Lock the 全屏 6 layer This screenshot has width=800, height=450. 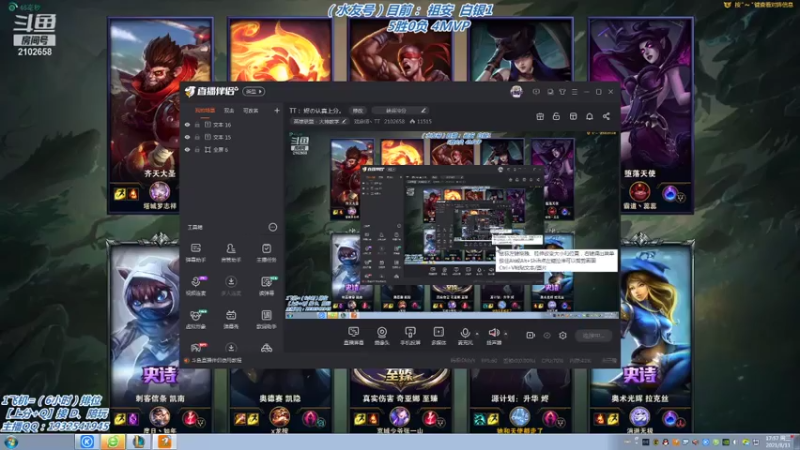(197, 149)
